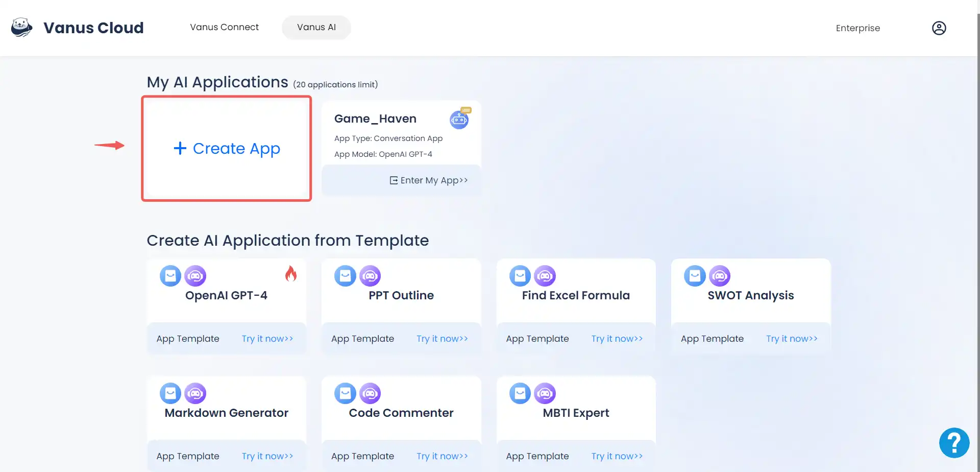This screenshot has width=980, height=472.
Task: Click the flame hot icon on OpenAI GPT-4
Action: click(291, 274)
